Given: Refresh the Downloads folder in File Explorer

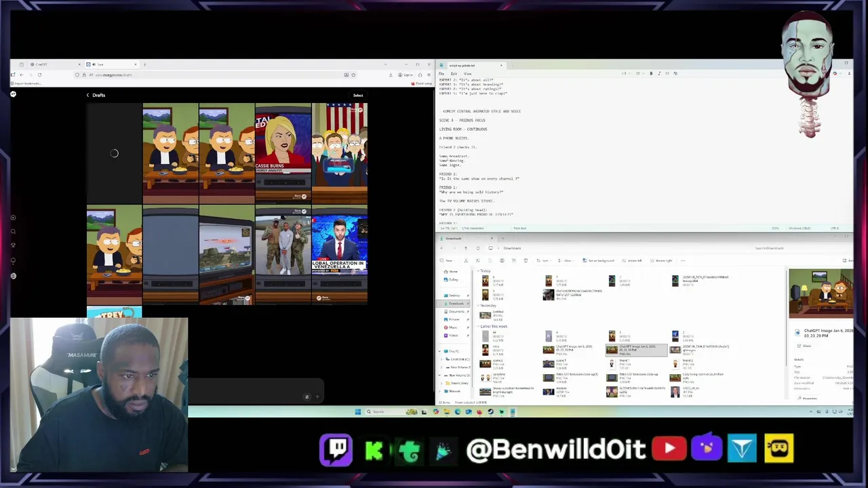Looking at the screenshot, I should 477,248.
